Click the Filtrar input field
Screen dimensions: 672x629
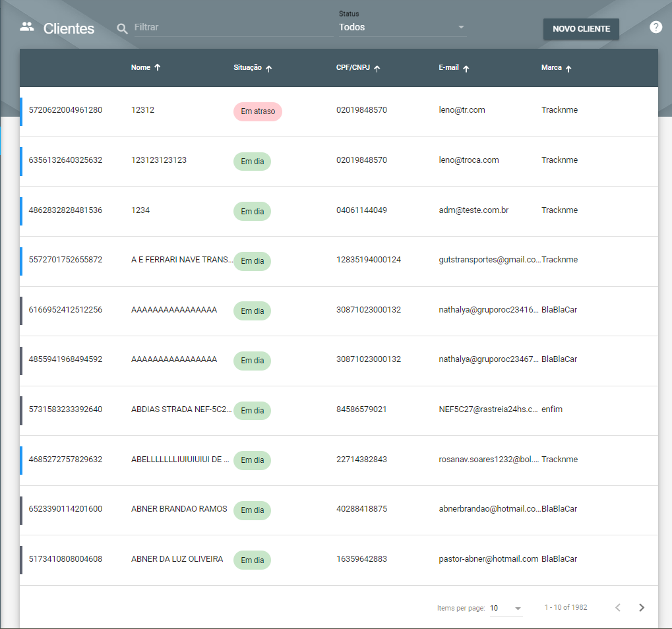[233, 28]
